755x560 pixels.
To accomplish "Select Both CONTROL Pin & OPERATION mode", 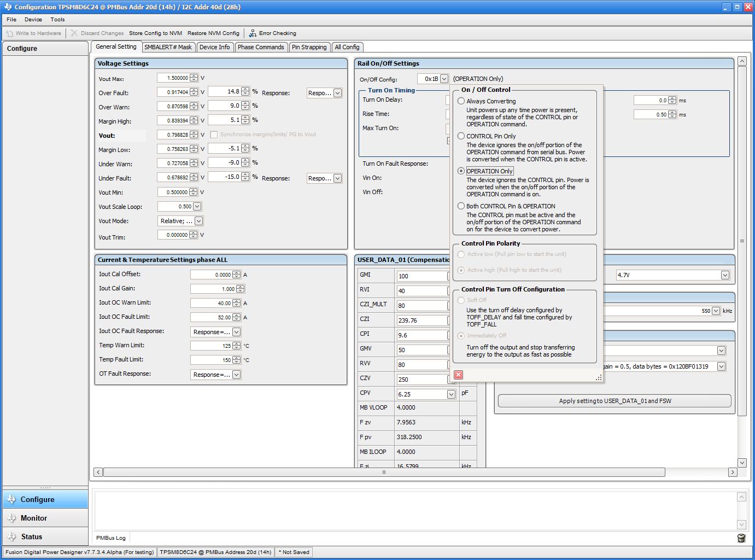I will (461, 206).
